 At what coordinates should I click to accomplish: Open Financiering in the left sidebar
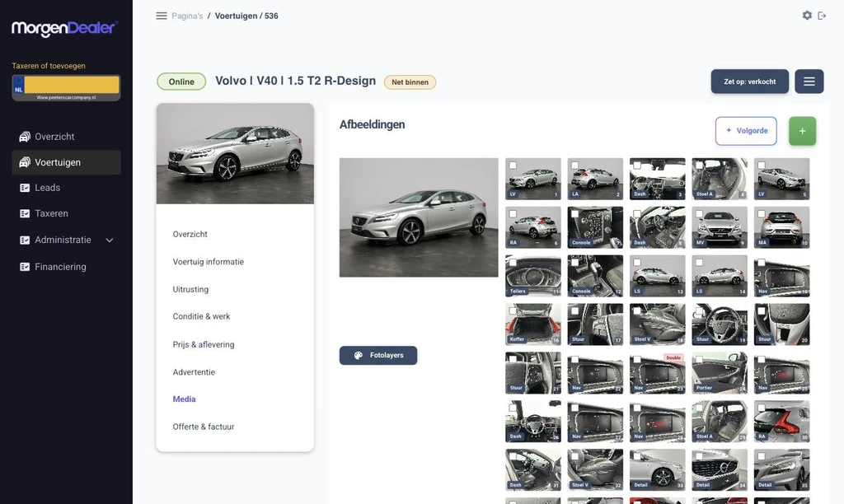click(66, 267)
